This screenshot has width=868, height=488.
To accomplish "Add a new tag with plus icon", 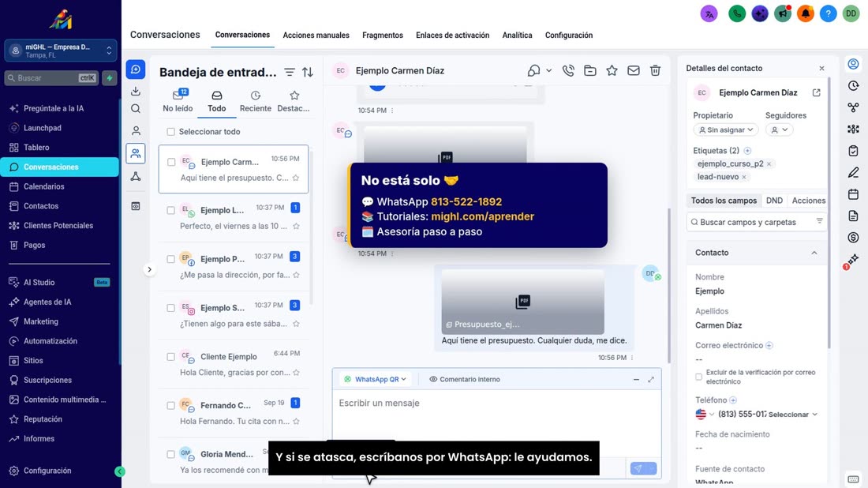I will coord(747,151).
